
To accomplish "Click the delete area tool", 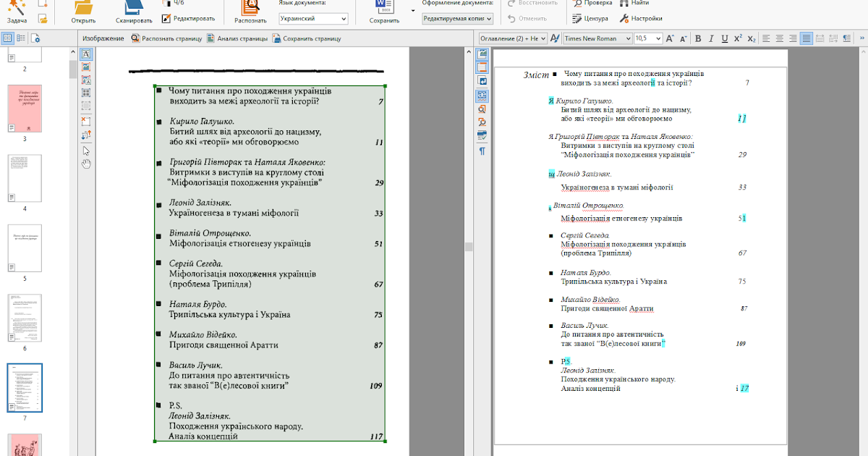I will click(x=86, y=121).
